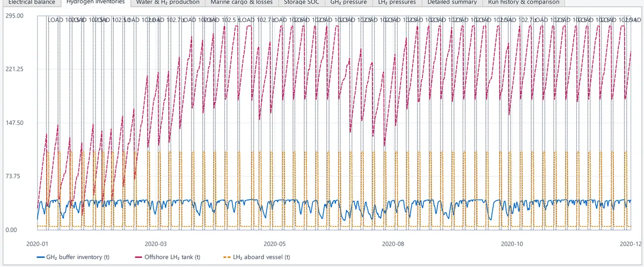The height and width of the screenshot is (267, 644).
Task: Click the 2020-01 x-axis date label
Action: click(x=37, y=244)
